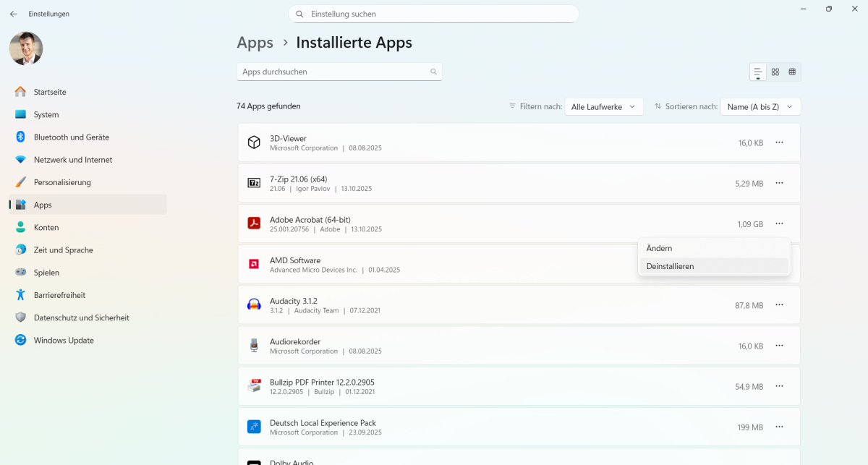Click the Bluetooth und Geräte sidebar icon
This screenshot has height=465, width=868.
click(x=20, y=137)
